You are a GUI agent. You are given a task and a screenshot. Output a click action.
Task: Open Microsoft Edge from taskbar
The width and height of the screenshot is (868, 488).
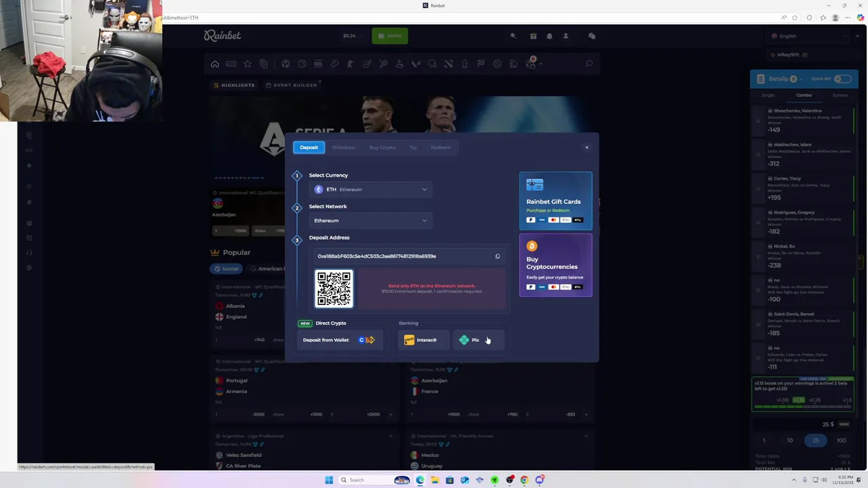pos(420,480)
